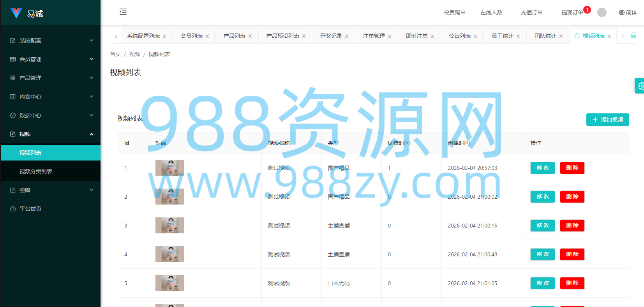This screenshot has width=644, height=307.
Task: Open the settings gear on right edge
Action: [x=640, y=86]
